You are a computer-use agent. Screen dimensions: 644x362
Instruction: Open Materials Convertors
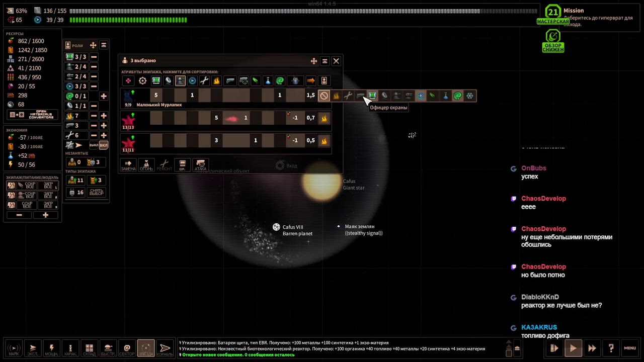pyautogui.click(x=31, y=115)
